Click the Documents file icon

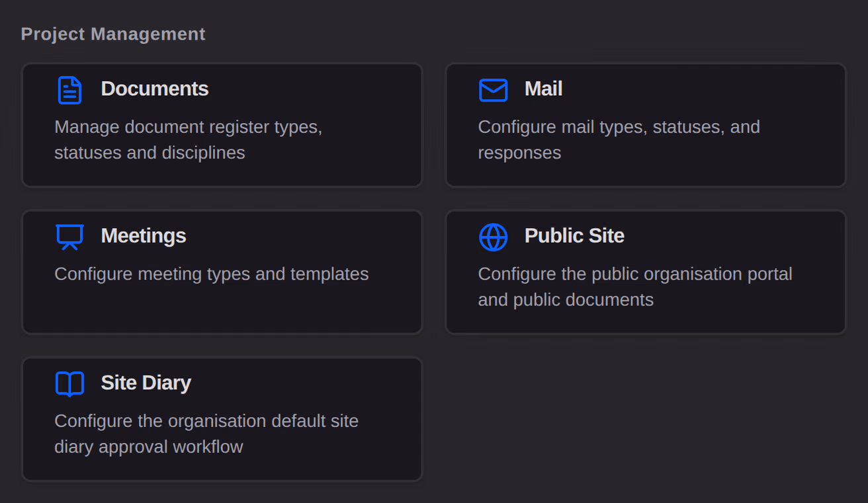coord(69,90)
